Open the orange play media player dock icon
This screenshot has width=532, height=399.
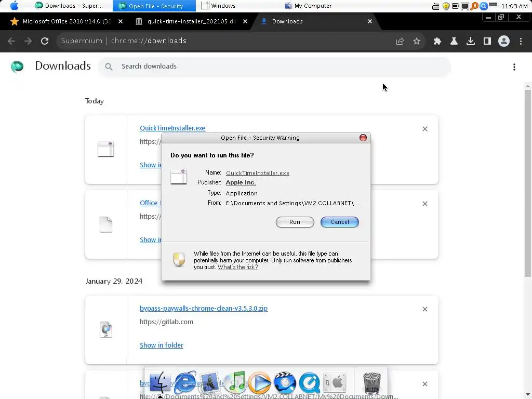click(x=260, y=383)
